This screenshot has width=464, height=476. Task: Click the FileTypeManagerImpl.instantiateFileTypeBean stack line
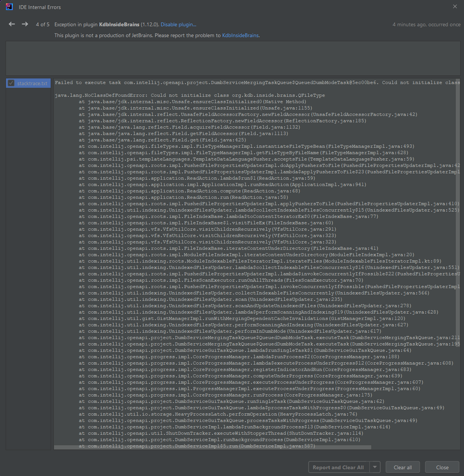(247, 146)
